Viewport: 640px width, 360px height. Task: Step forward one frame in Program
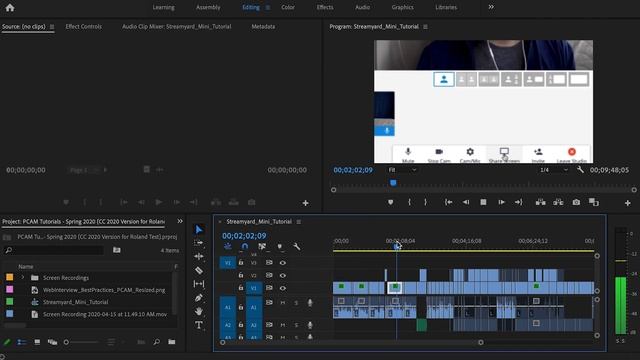tap(501, 202)
